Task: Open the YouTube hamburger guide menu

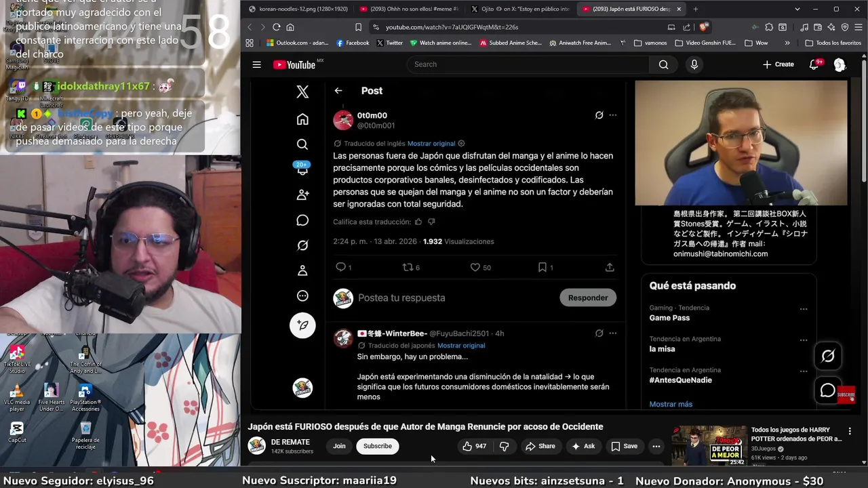Action: coord(256,64)
